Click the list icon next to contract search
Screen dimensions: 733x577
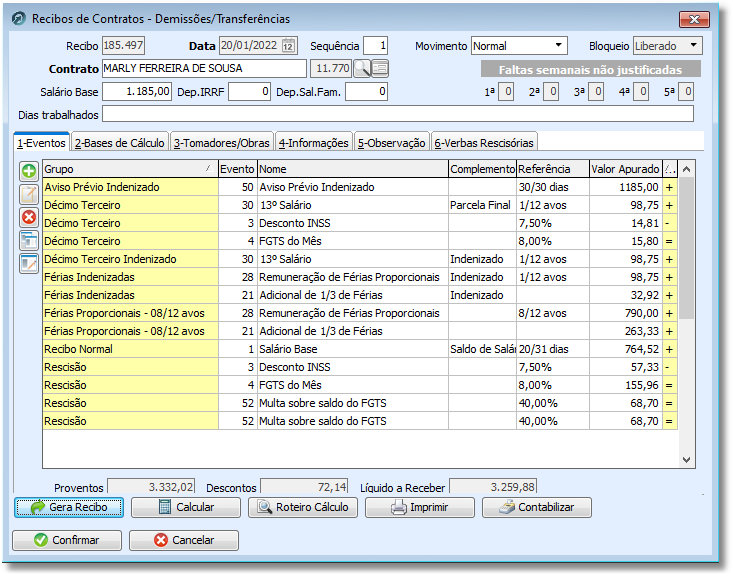pyautogui.click(x=380, y=69)
